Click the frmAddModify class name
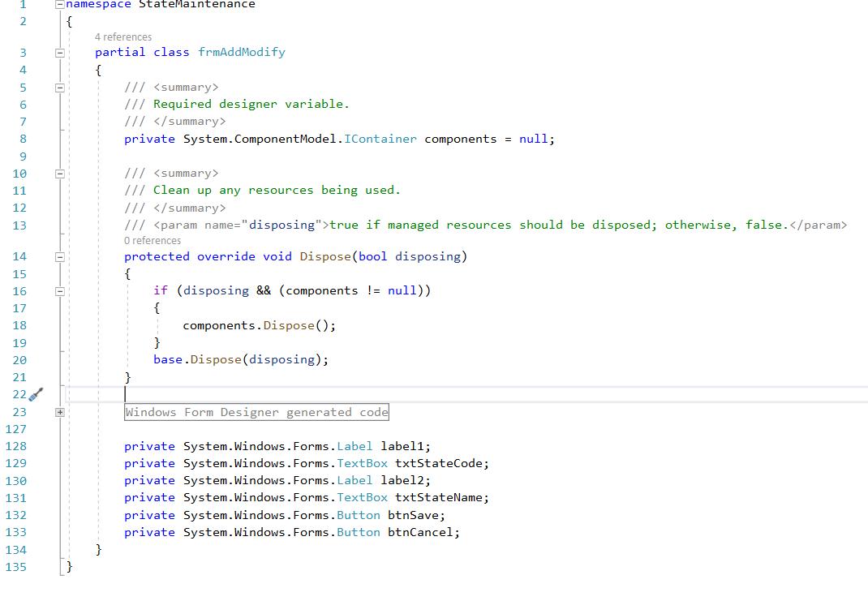Screen dimensions: 868x601 (x=242, y=52)
